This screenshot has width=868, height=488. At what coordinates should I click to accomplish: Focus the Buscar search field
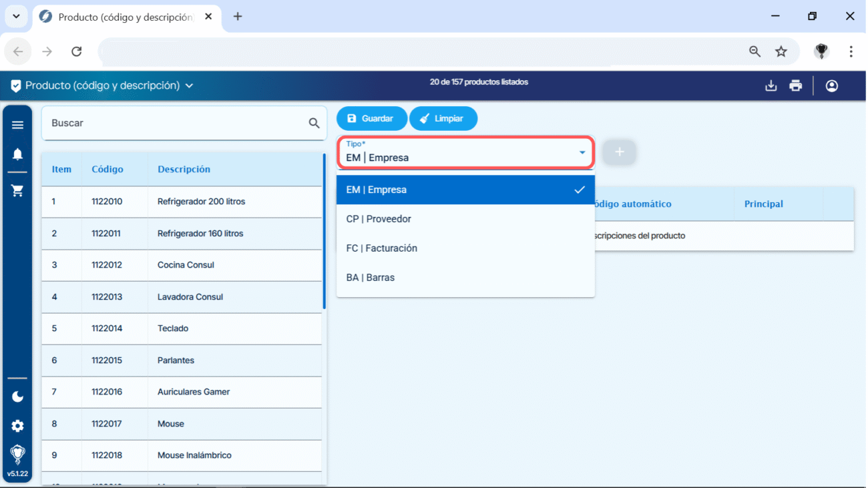point(174,124)
